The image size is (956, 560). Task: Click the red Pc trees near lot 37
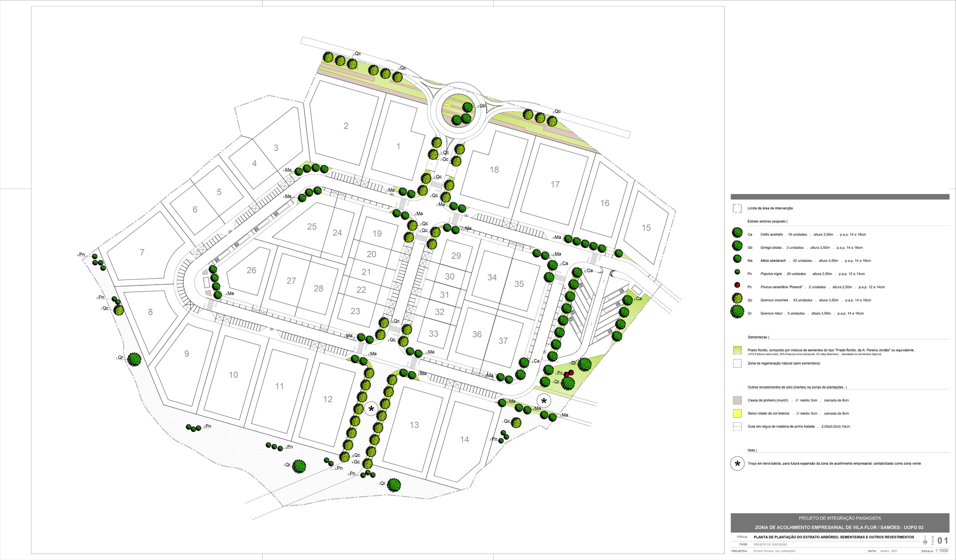click(569, 373)
